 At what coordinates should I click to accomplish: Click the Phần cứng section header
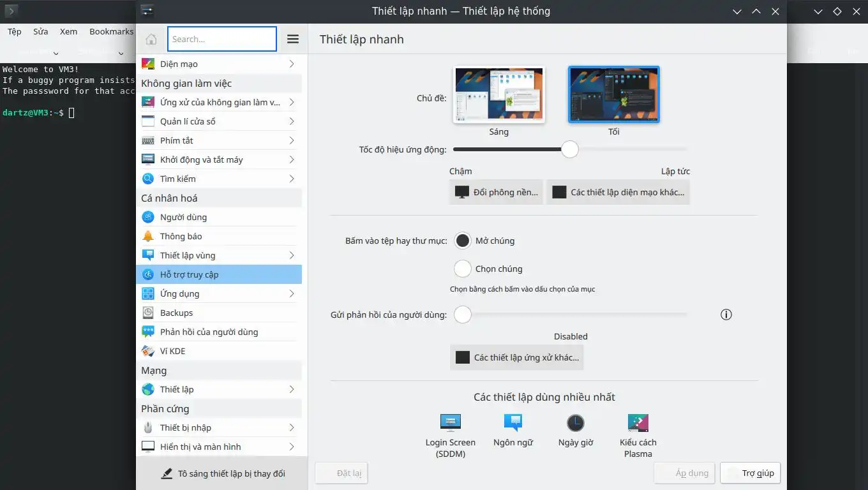click(165, 409)
